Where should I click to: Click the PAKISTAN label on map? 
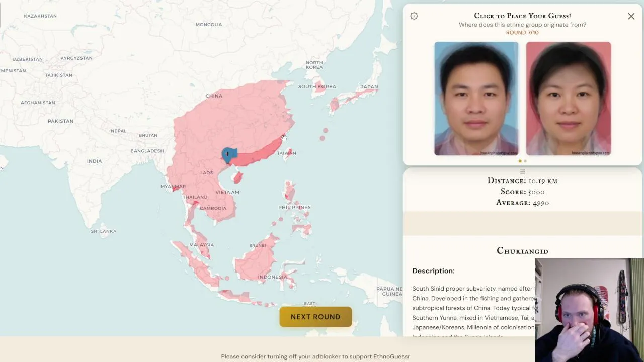point(60,121)
